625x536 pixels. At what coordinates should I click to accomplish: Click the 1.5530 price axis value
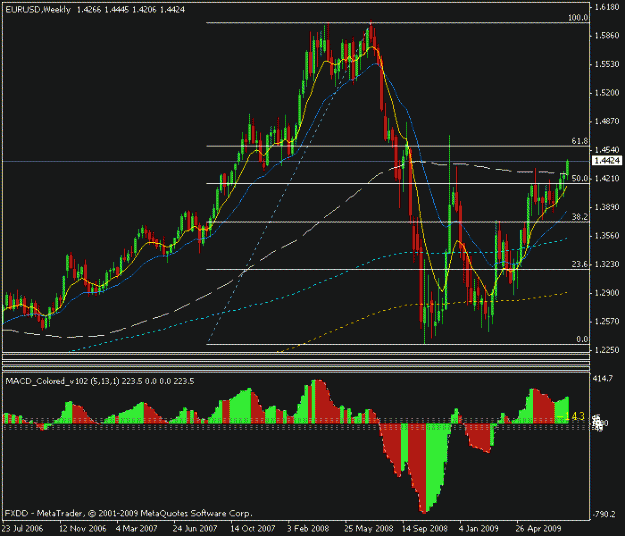click(607, 64)
